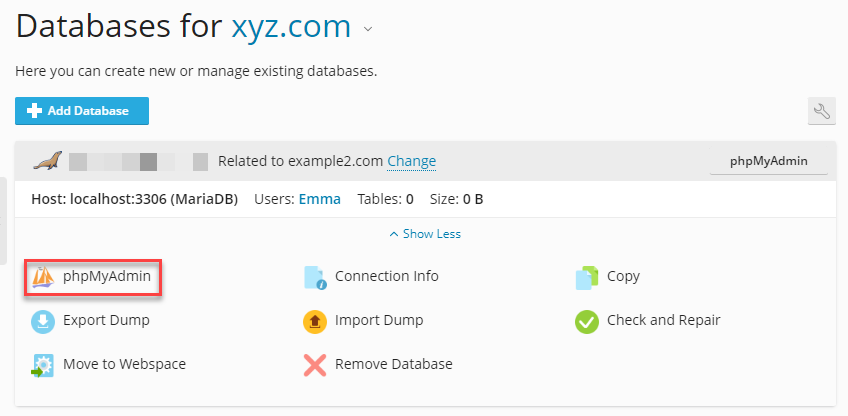This screenshot has width=848, height=416.
Task: Click the Move to Webspace icon
Action: (x=43, y=365)
